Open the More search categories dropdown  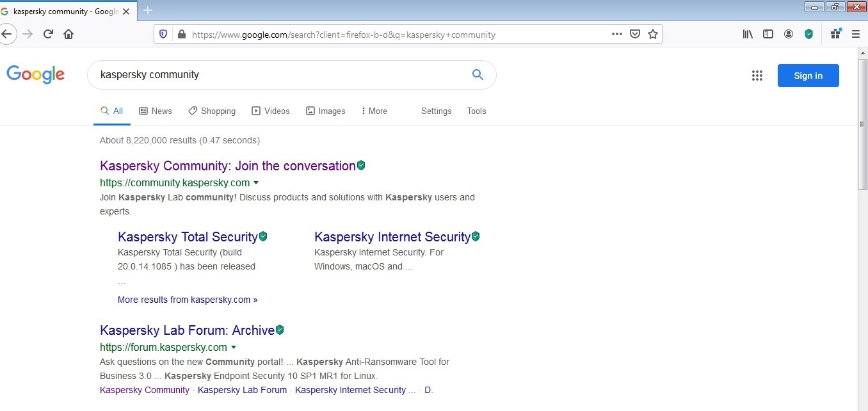pos(374,111)
